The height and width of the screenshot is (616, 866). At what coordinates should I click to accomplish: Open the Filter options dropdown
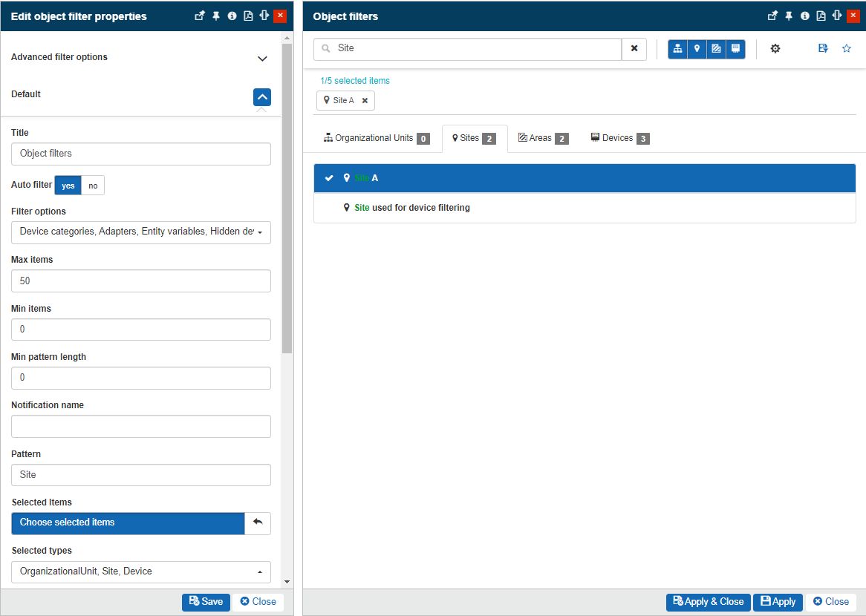pos(141,232)
